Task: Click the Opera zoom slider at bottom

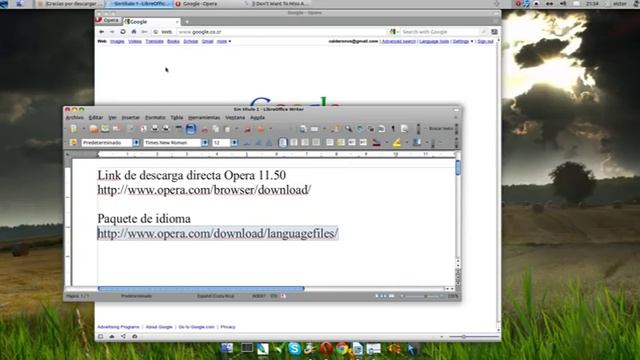Action: click(474, 337)
